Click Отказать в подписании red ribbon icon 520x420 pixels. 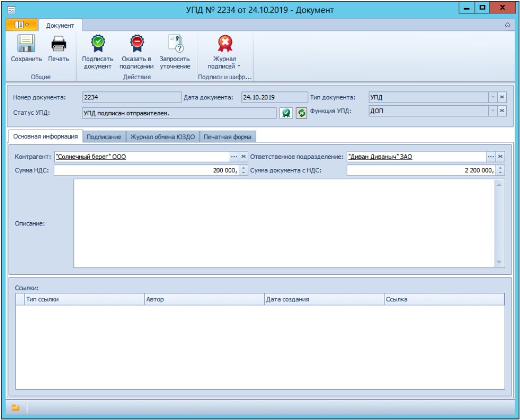(137, 44)
